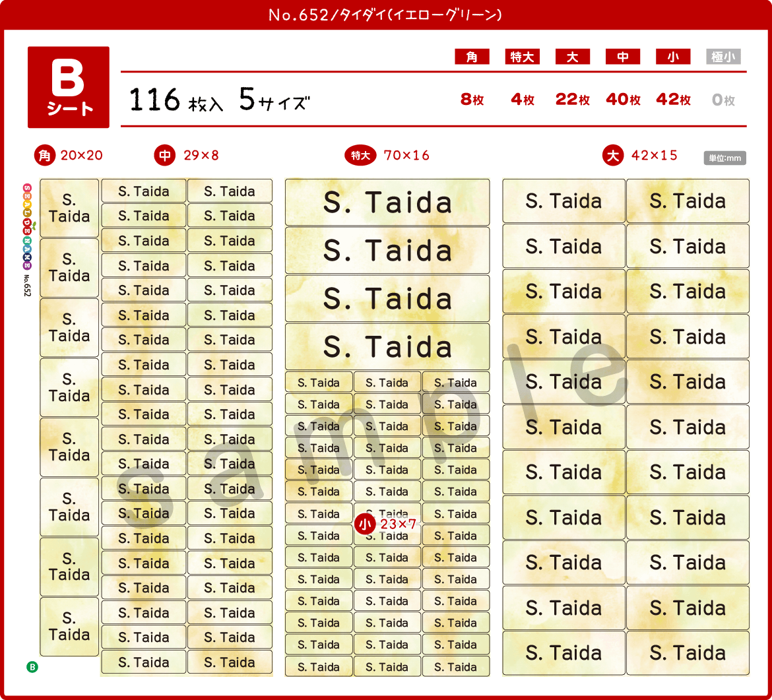This screenshot has height=700, width=772.
Task: Click the gray 単位:mm label
Action: (724, 158)
